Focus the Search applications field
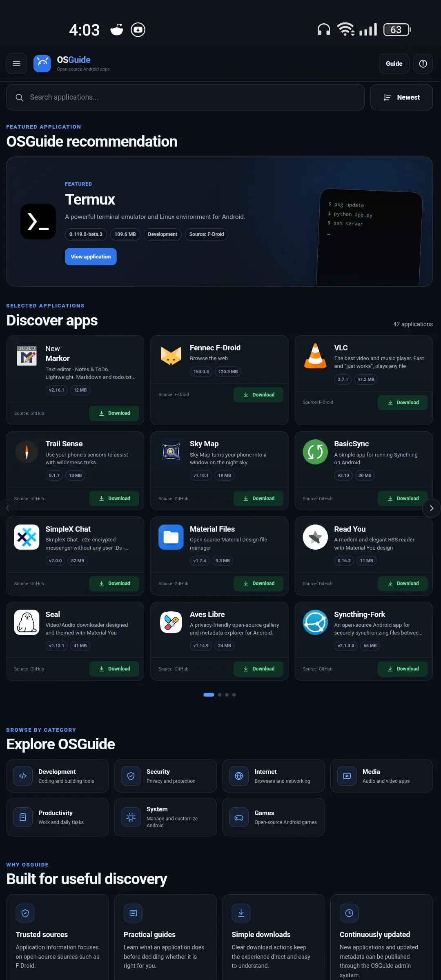Image resolution: width=441 pixels, height=980 pixels. 185,98
